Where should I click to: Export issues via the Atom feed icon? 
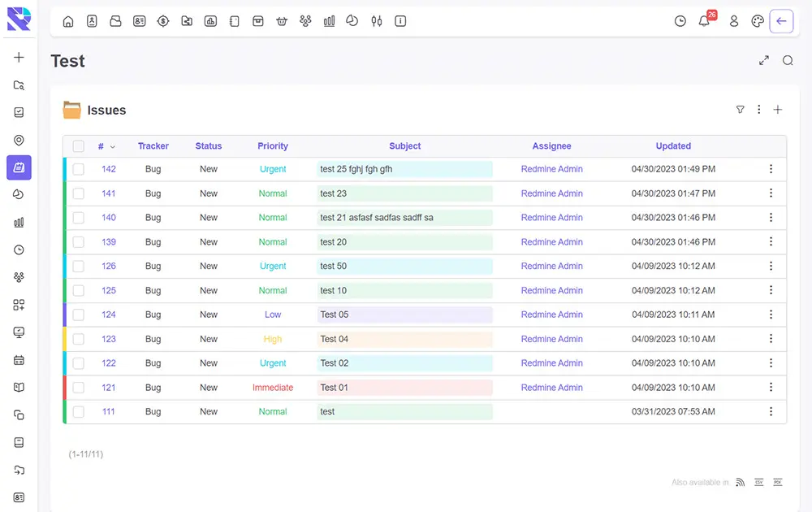(740, 483)
